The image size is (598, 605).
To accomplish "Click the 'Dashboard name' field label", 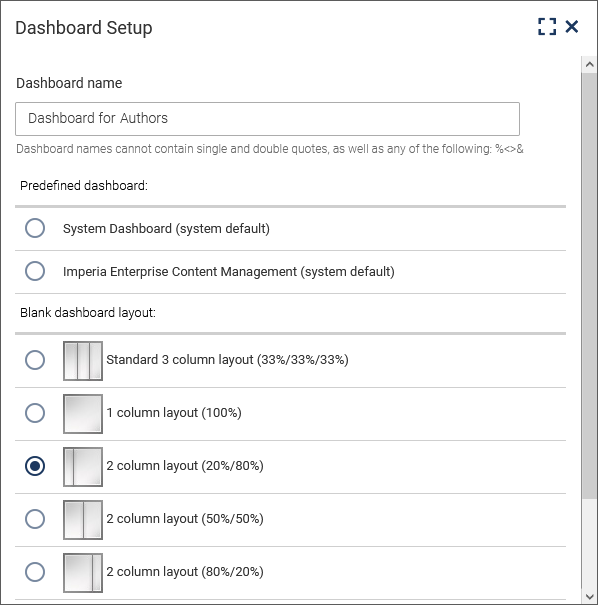I will click(69, 83).
